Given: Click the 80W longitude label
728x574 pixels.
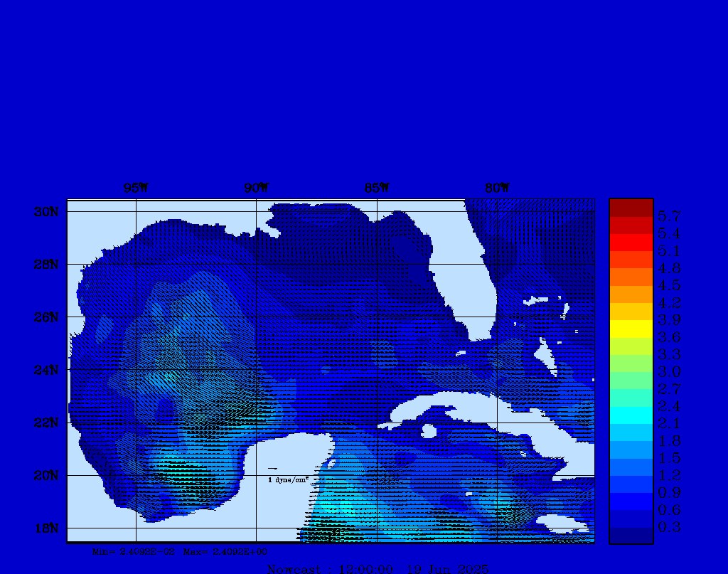Looking at the screenshot, I should 497,188.
